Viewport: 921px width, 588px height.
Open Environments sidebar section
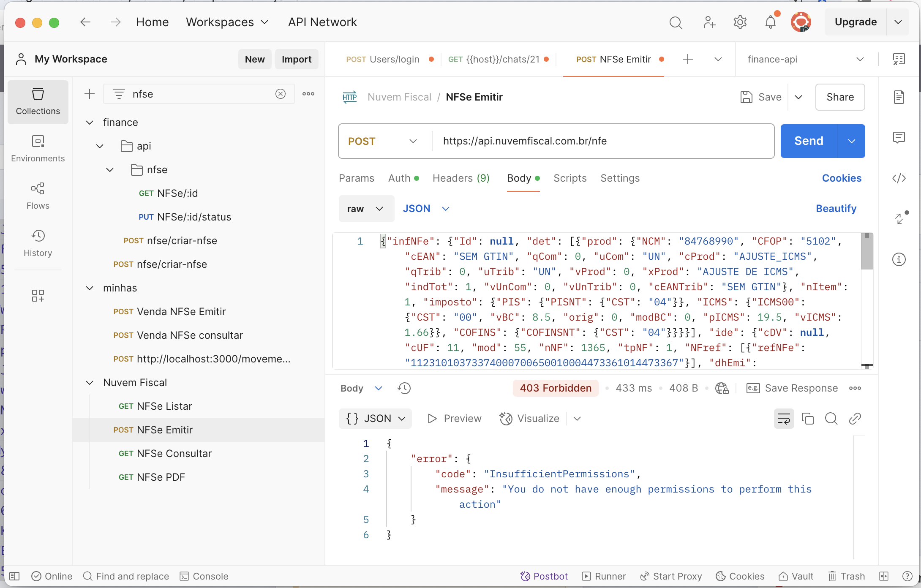[38, 149]
